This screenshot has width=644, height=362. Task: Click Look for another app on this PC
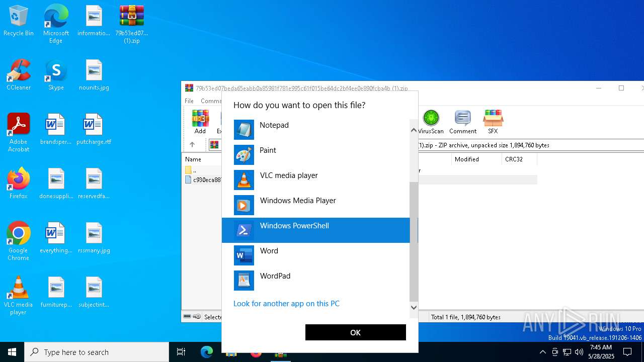coord(286,304)
